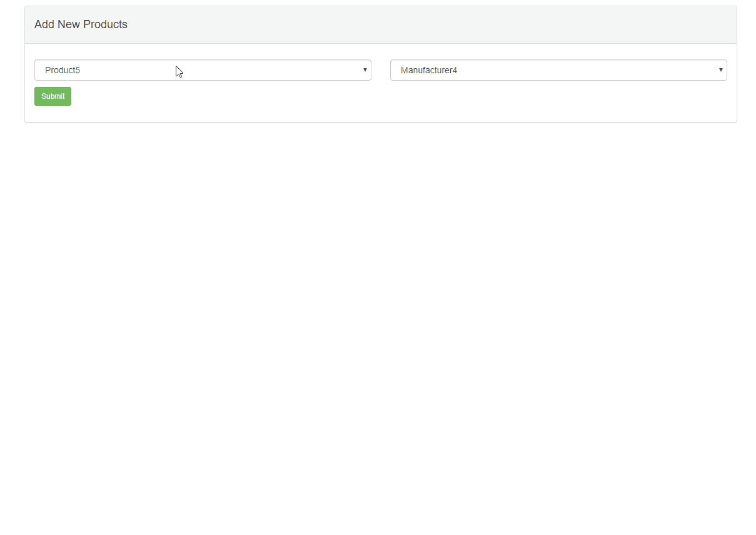756x535 pixels.
Task: Open the Product5 dropdown
Action: click(203, 70)
